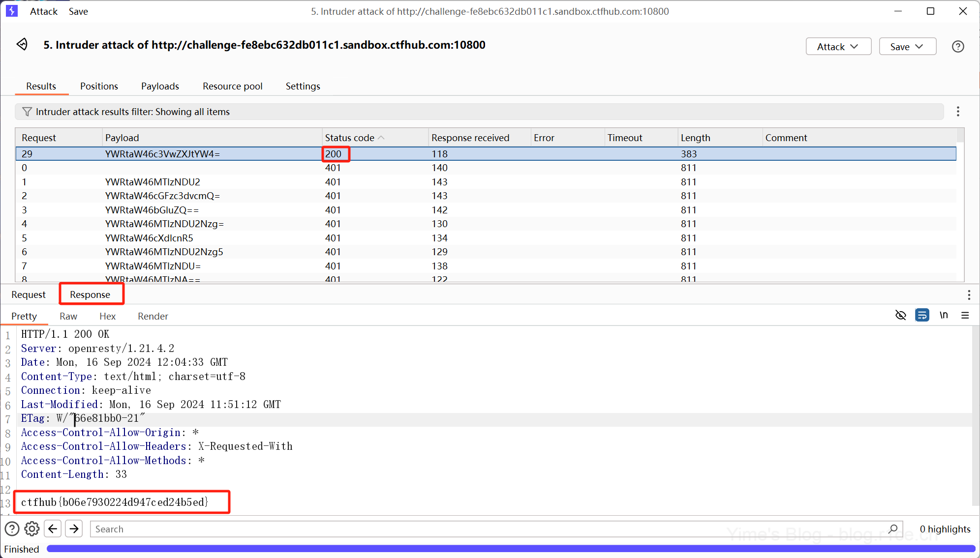
Task: Open results filter three-dot options menu
Action: [x=957, y=112]
